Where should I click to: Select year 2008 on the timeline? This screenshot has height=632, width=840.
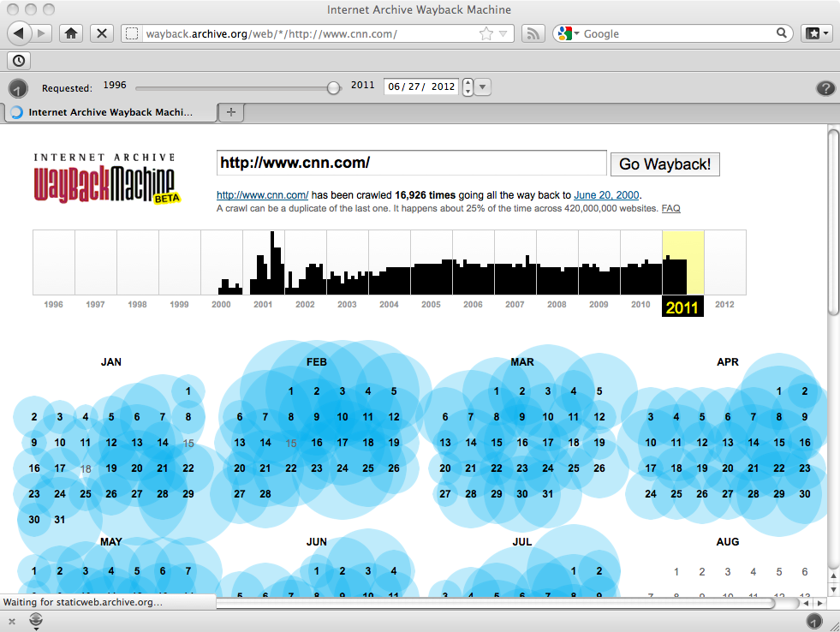click(x=557, y=304)
